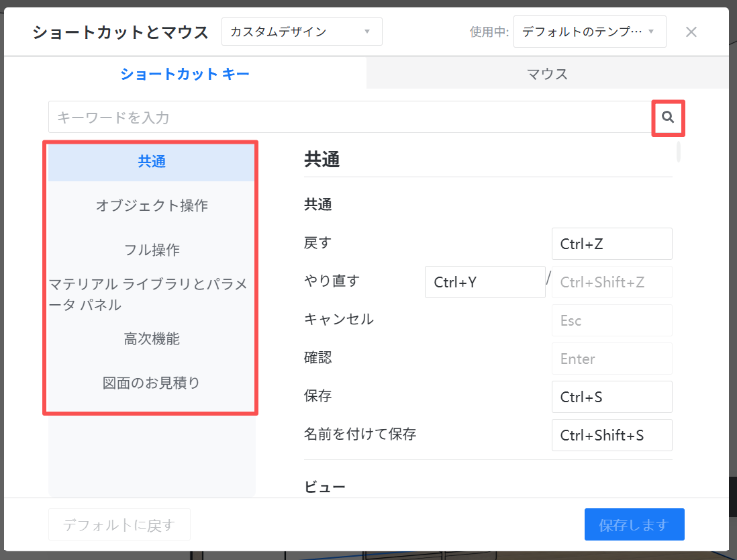This screenshot has height=560, width=737.
Task: Edit the Ctrl+S shortcut for 保存
Action: click(x=611, y=397)
